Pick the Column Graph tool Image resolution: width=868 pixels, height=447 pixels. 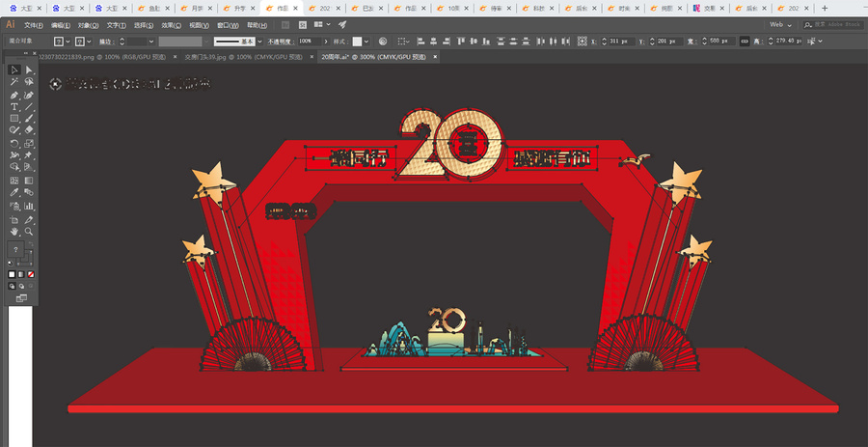point(29,206)
